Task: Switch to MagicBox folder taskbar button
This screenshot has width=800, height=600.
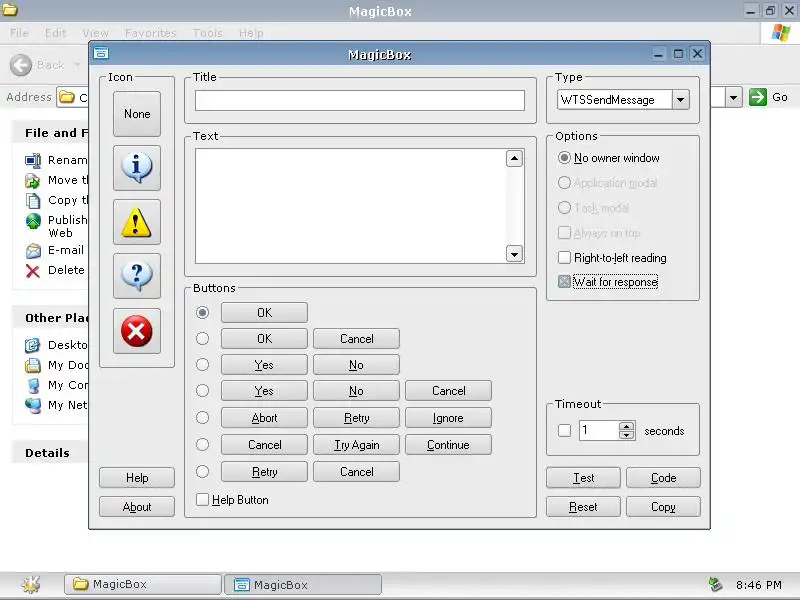Action: pos(143,584)
